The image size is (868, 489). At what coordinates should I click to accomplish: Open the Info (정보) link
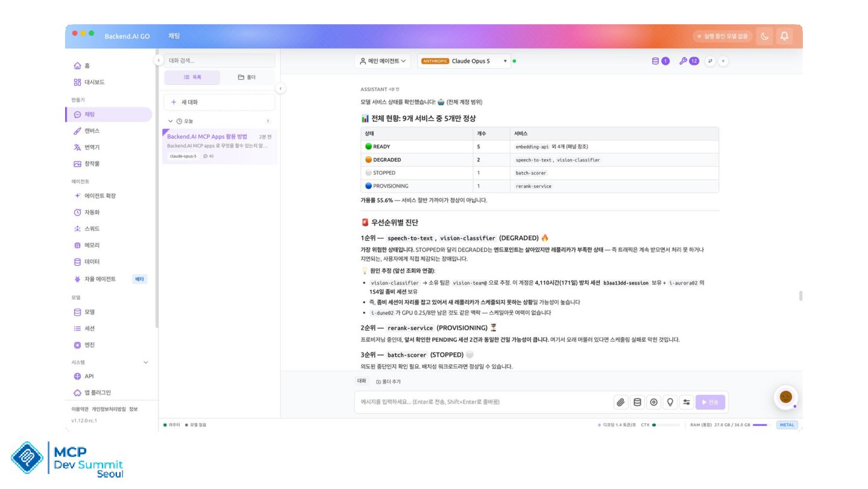coord(133,409)
